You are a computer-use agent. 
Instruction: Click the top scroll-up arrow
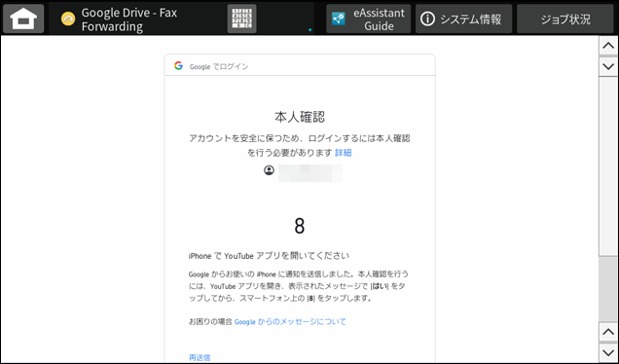(608, 46)
